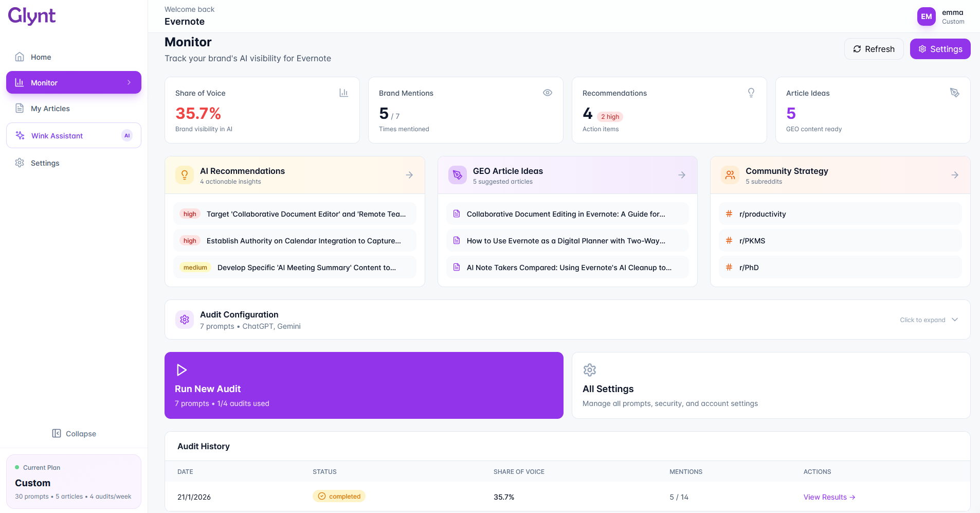980x513 pixels.
Task: Click the Community Strategy people icon
Action: point(730,175)
